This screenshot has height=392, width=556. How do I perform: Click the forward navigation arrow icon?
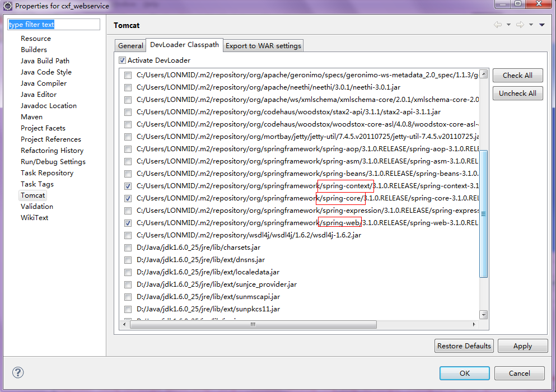tap(520, 25)
